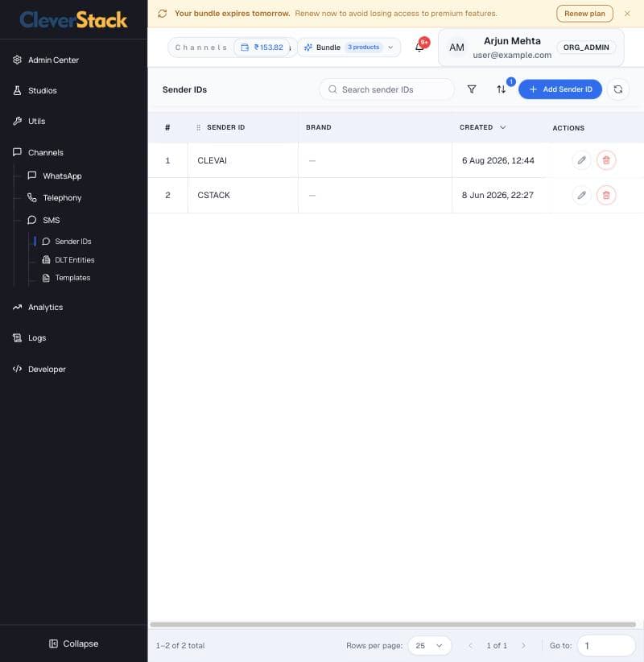Image resolution: width=644 pixels, height=662 pixels.
Task: Dismiss the bundle expiry banner
Action: [627, 14]
